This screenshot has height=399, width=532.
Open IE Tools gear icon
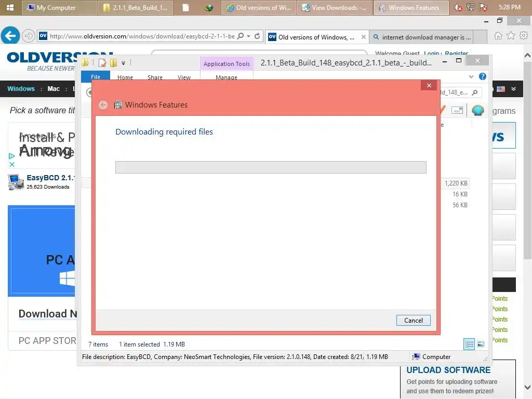(524, 35)
